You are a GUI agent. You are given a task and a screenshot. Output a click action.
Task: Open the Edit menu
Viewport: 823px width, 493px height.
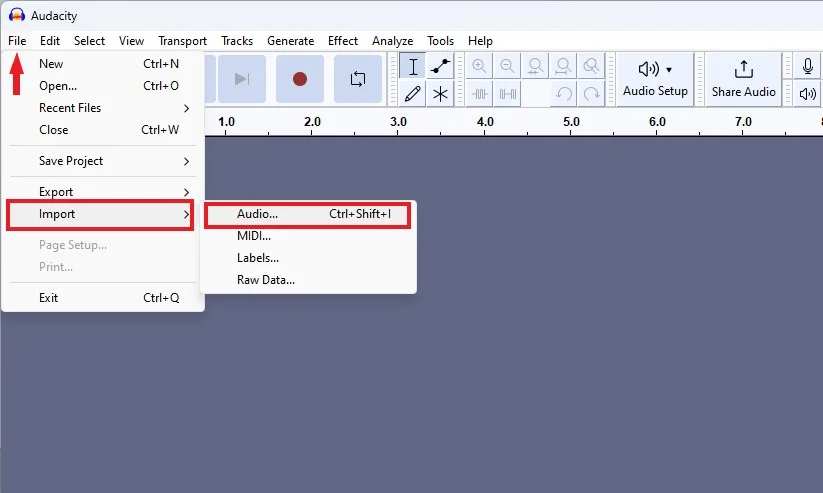click(x=50, y=40)
